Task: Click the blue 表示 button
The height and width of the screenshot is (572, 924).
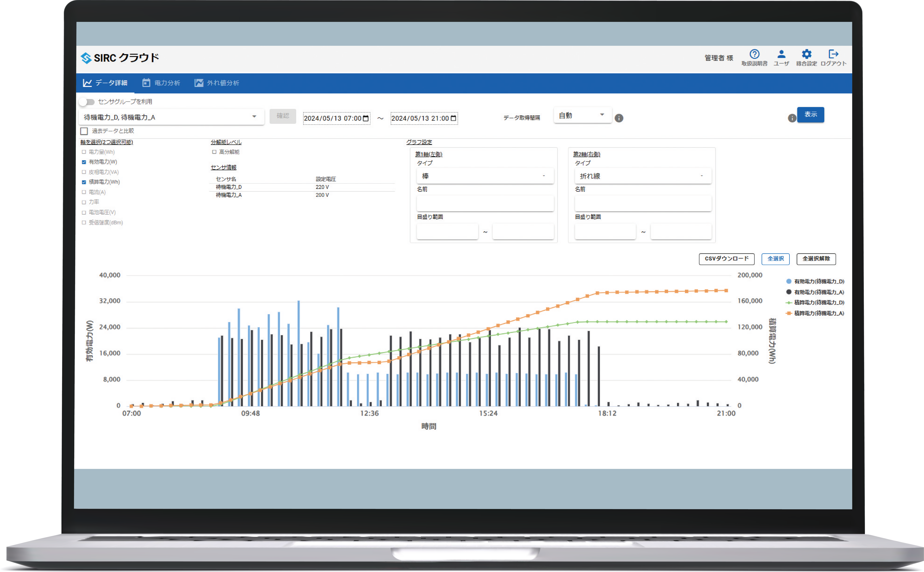Action: [x=811, y=115]
